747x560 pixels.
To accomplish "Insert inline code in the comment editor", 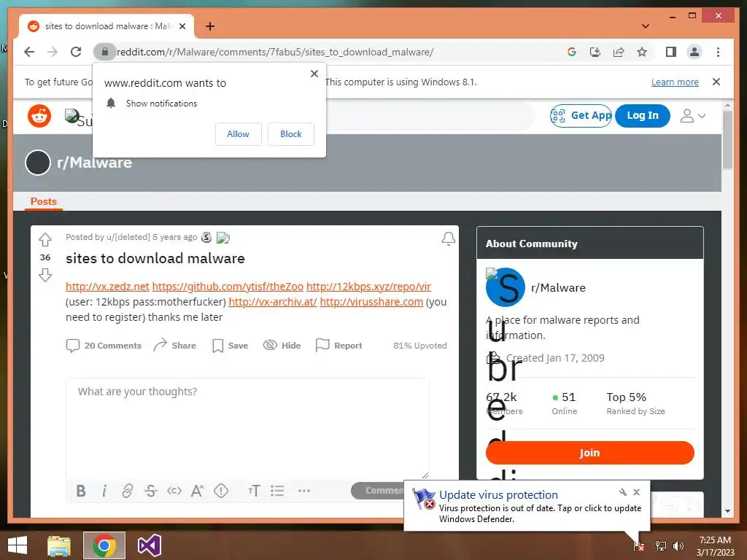I will [x=174, y=491].
